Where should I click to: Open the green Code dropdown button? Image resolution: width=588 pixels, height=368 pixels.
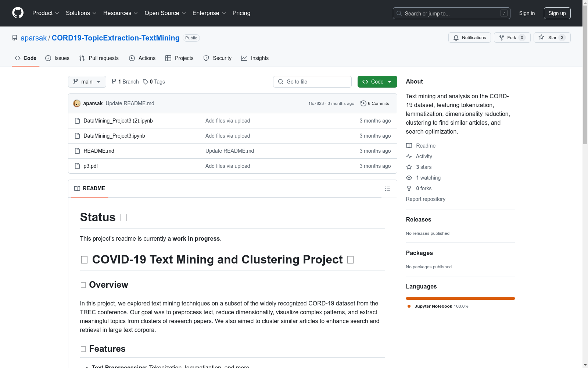tap(377, 82)
